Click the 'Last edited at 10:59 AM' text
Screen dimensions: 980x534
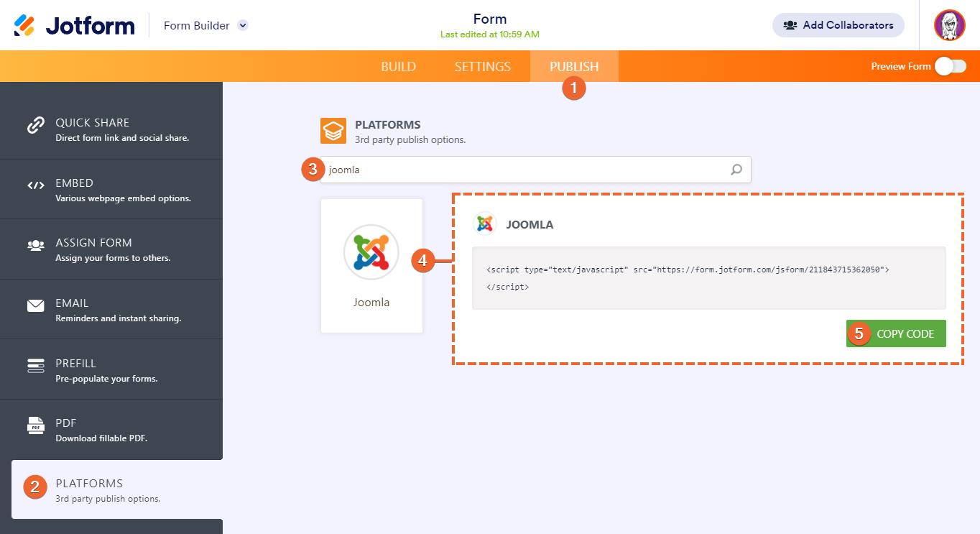[x=490, y=34]
